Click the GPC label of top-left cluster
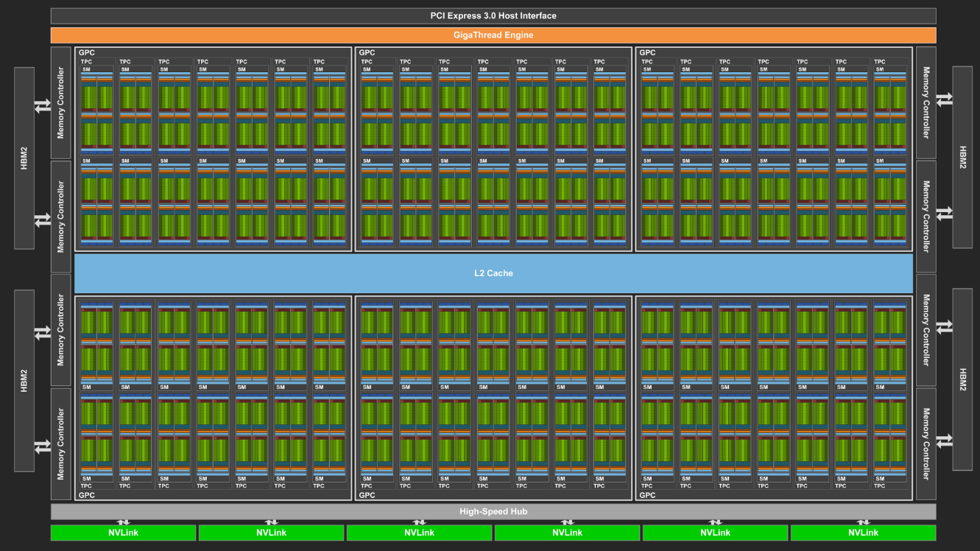The width and height of the screenshot is (980, 551). coord(86,53)
